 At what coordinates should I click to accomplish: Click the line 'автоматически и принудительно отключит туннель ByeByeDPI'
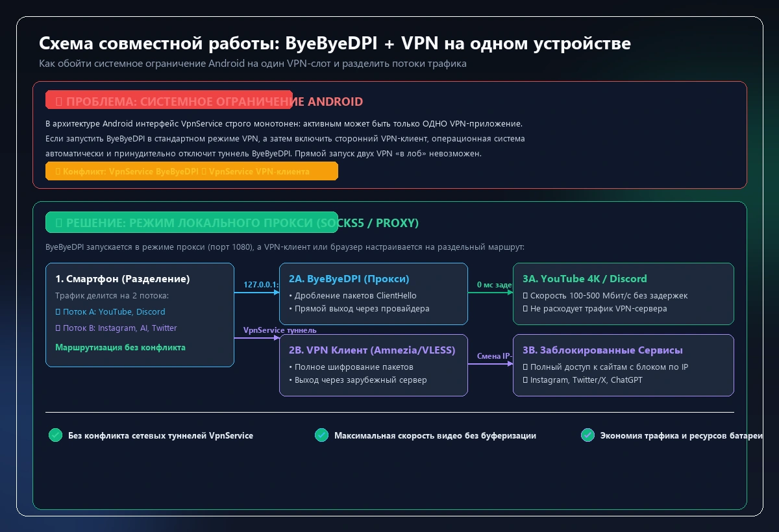click(264, 154)
